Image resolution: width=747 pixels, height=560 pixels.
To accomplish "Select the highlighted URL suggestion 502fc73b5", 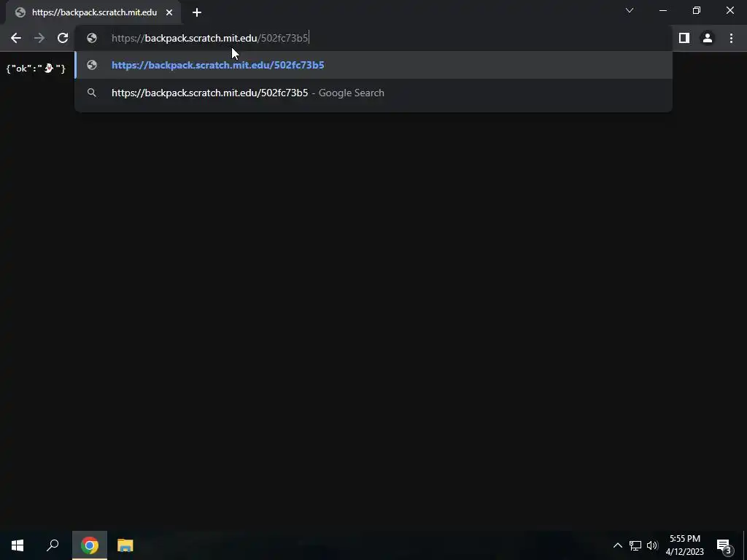I will [x=373, y=65].
